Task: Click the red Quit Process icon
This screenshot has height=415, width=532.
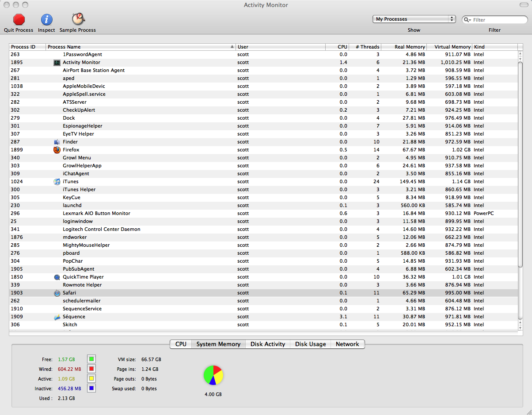Action: point(19,19)
